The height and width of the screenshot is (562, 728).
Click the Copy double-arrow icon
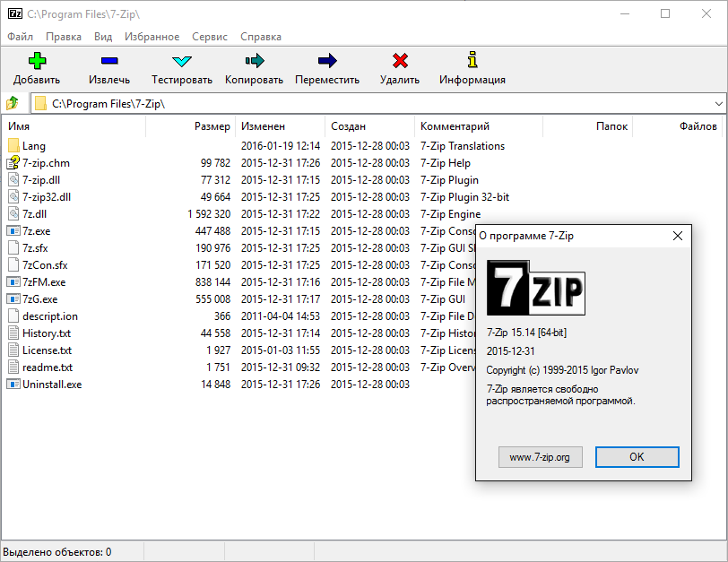(255, 61)
